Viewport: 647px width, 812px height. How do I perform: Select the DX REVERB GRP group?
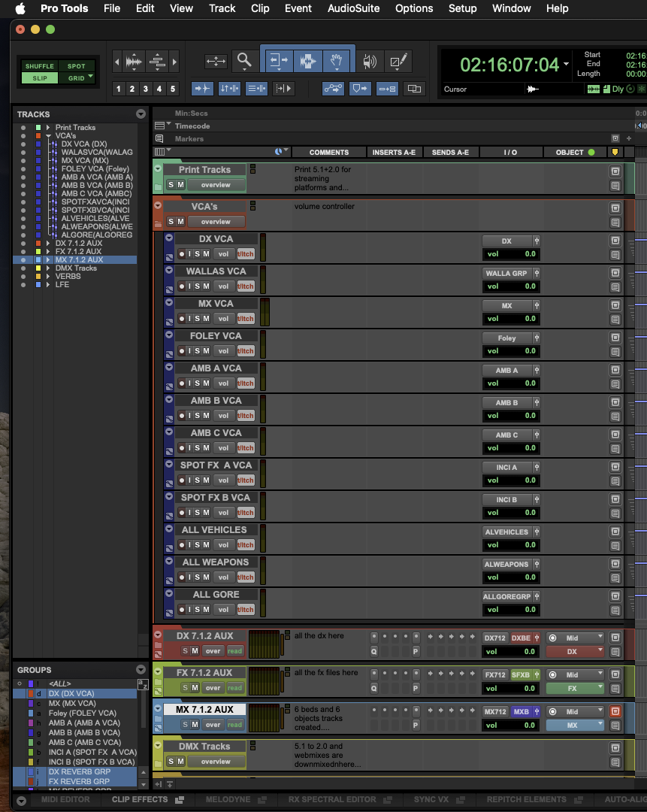[x=79, y=771]
